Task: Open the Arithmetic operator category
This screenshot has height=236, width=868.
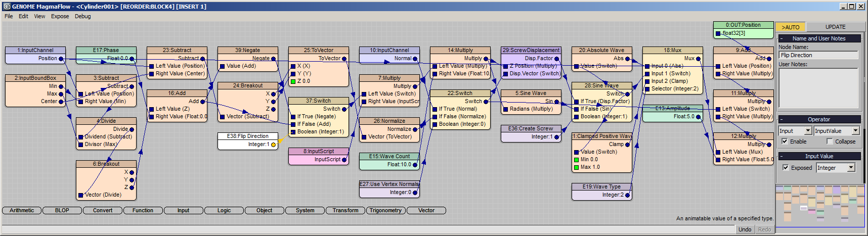Action: [x=22, y=210]
